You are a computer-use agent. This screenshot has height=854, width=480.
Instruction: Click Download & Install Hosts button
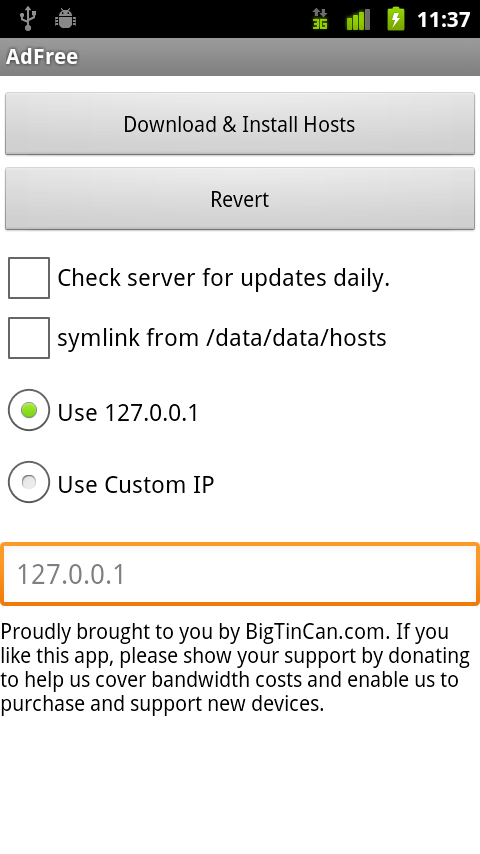(x=240, y=124)
